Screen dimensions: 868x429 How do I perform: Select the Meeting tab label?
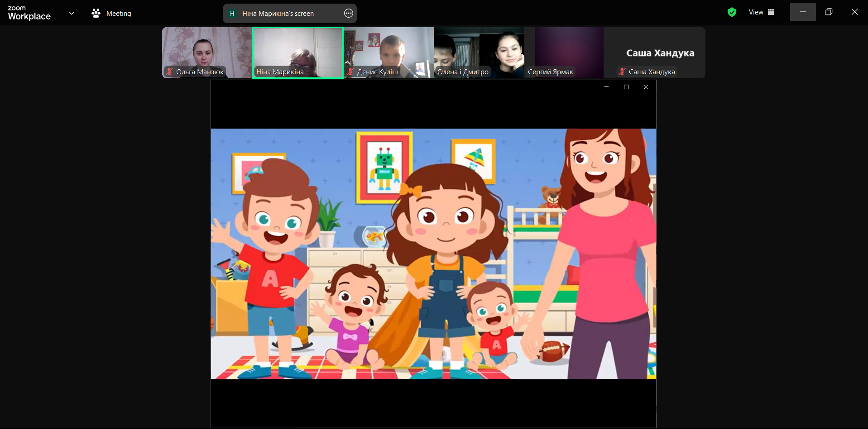119,14
